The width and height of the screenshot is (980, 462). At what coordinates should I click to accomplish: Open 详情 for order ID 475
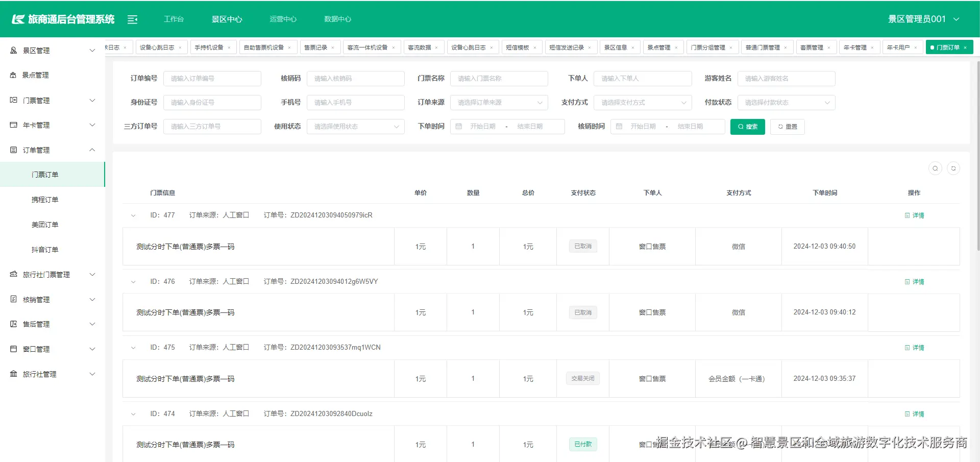tap(914, 347)
